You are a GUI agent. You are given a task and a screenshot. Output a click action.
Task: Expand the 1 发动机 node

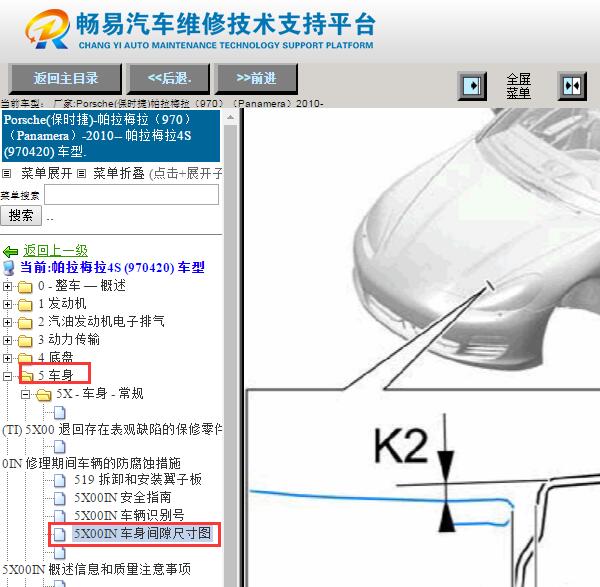pyautogui.click(x=7, y=304)
